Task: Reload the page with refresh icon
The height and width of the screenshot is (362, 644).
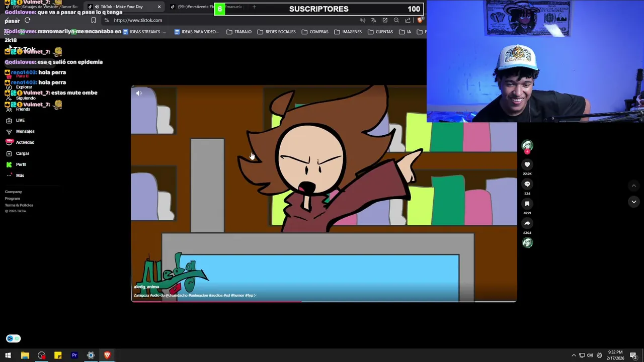Action: point(27,20)
